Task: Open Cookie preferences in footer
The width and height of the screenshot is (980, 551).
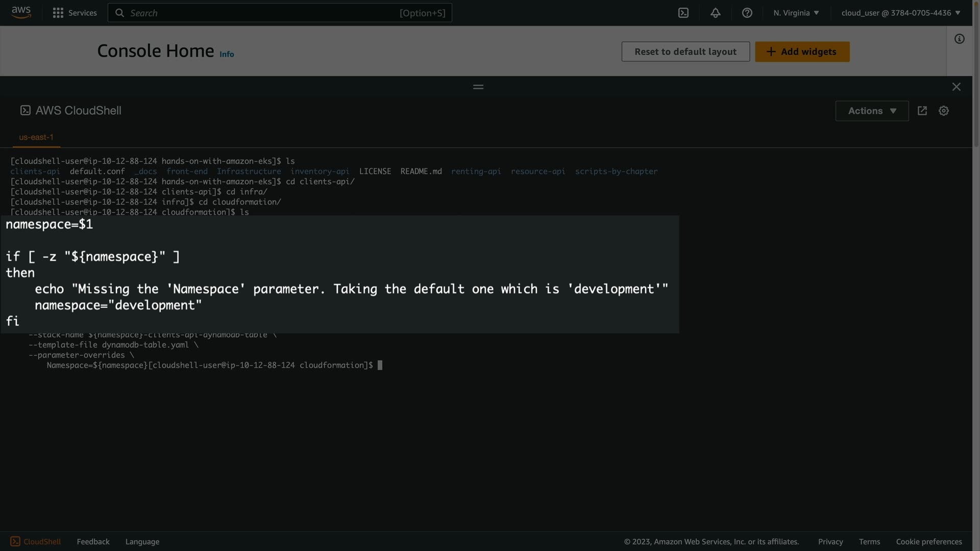Action: 928,541
